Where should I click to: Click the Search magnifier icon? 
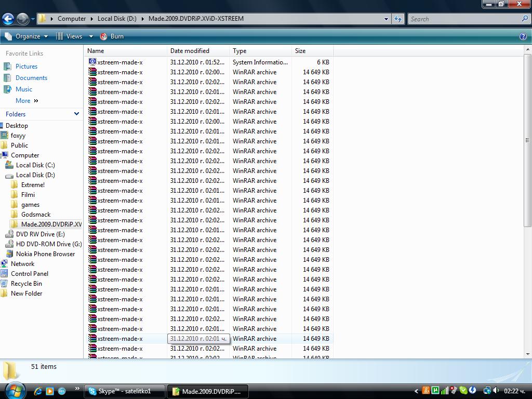(x=525, y=19)
